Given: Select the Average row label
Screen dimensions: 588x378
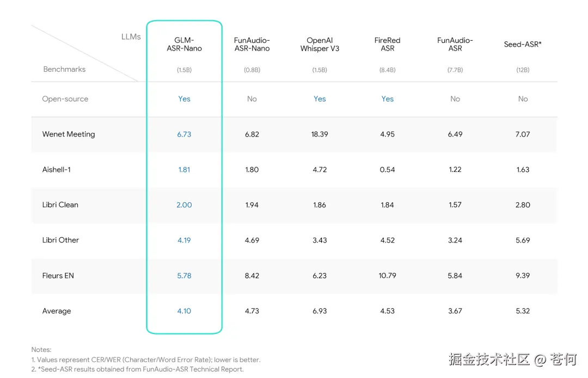Looking at the screenshot, I should [x=57, y=311].
